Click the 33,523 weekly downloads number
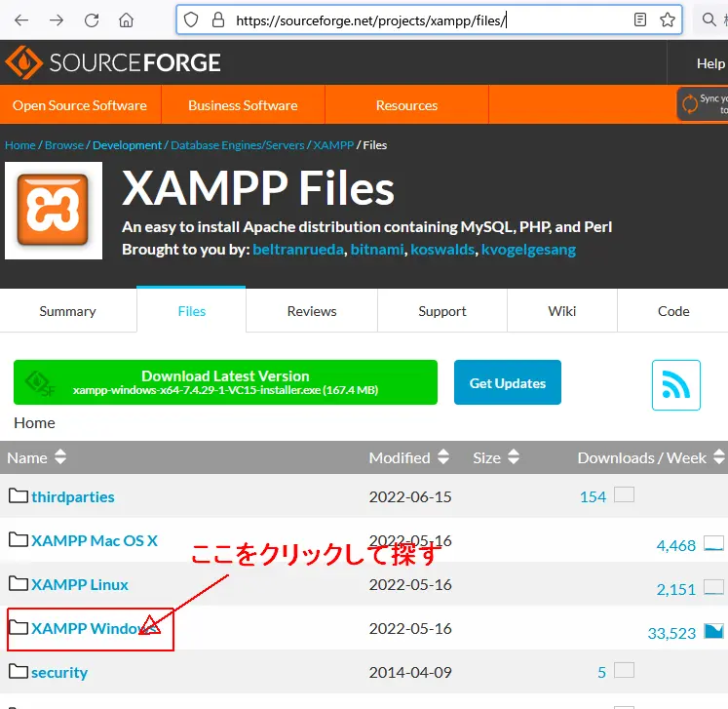 671,633
